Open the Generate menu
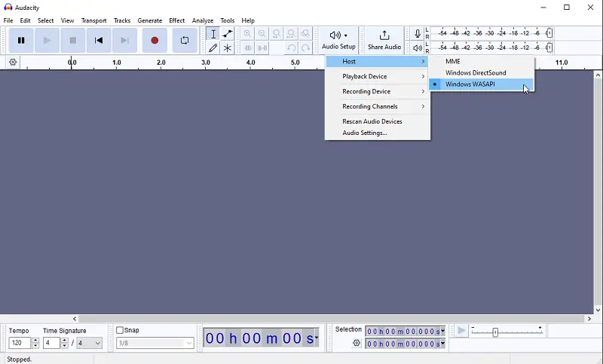 149,20
